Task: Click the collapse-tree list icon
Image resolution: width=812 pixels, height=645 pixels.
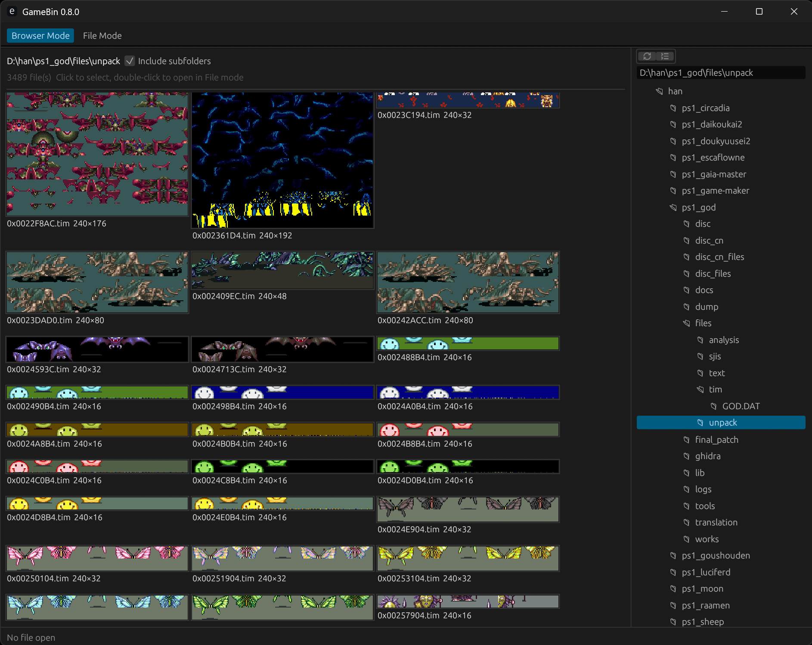Action: coord(665,56)
